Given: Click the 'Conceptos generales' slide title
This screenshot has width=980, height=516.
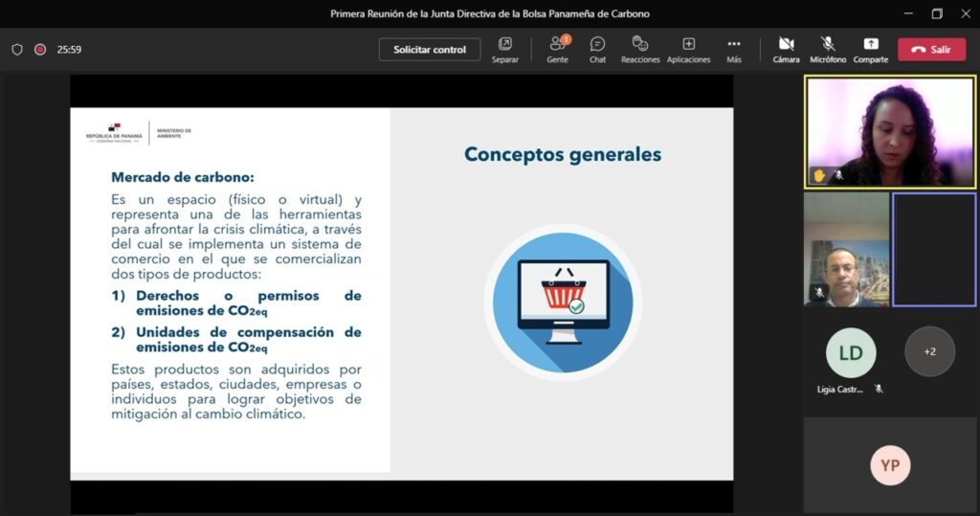Looking at the screenshot, I should 563,154.
